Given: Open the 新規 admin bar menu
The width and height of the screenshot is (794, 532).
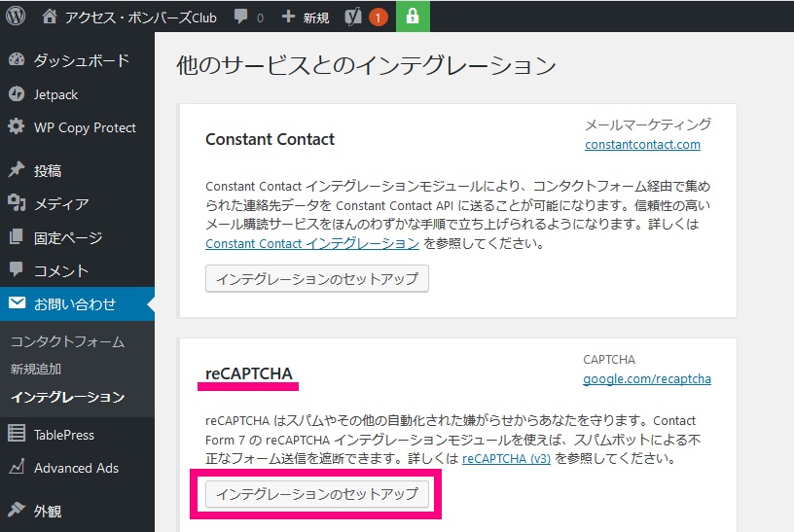Looking at the screenshot, I should 315,18.
